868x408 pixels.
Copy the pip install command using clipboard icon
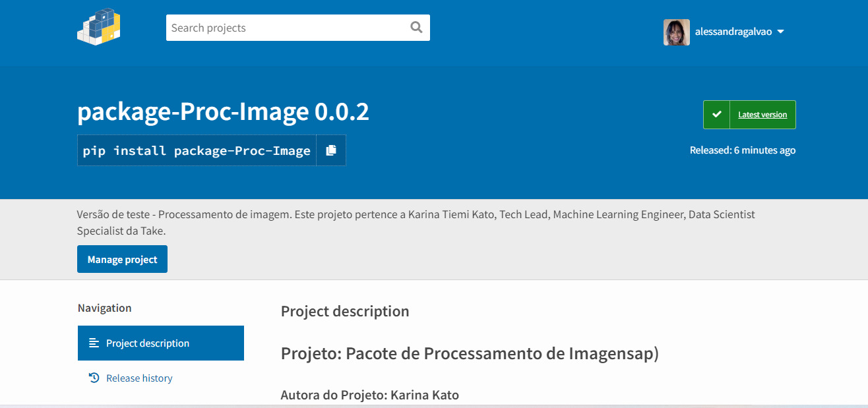(x=331, y=150)
